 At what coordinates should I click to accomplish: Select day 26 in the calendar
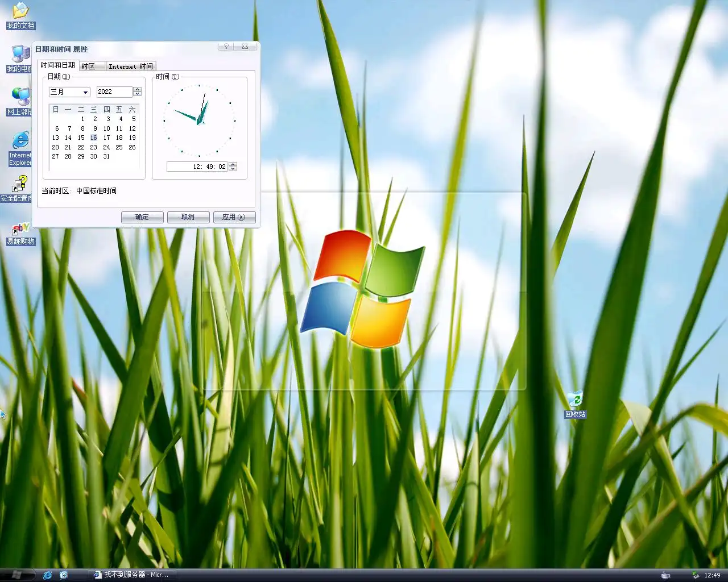133,147
